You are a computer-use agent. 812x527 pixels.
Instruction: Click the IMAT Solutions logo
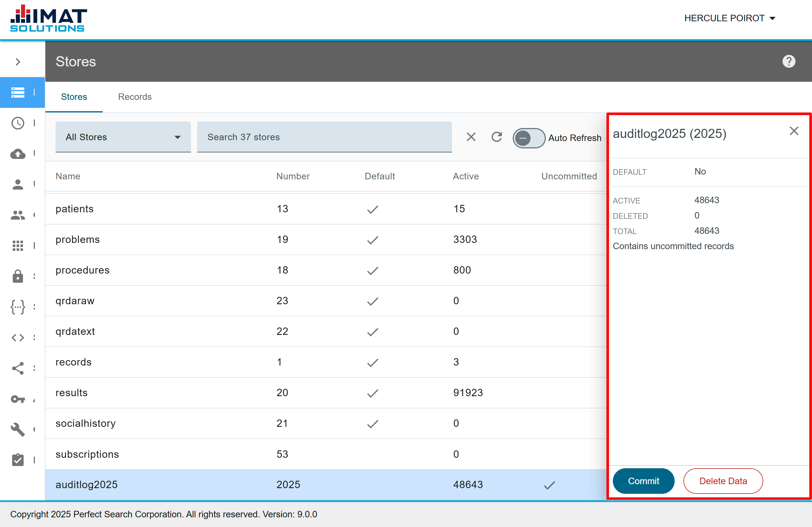click(x=49, y=18)
